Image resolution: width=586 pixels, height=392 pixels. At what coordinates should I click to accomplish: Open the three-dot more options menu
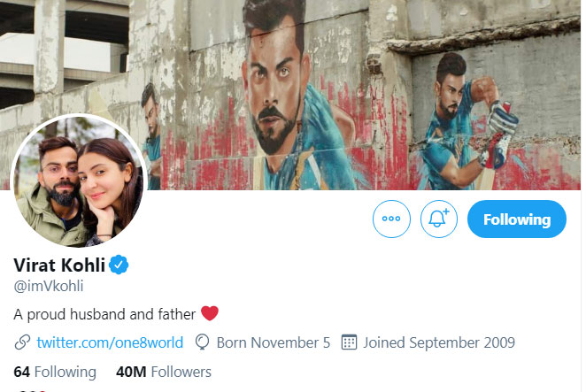click(x=391, y=219)
